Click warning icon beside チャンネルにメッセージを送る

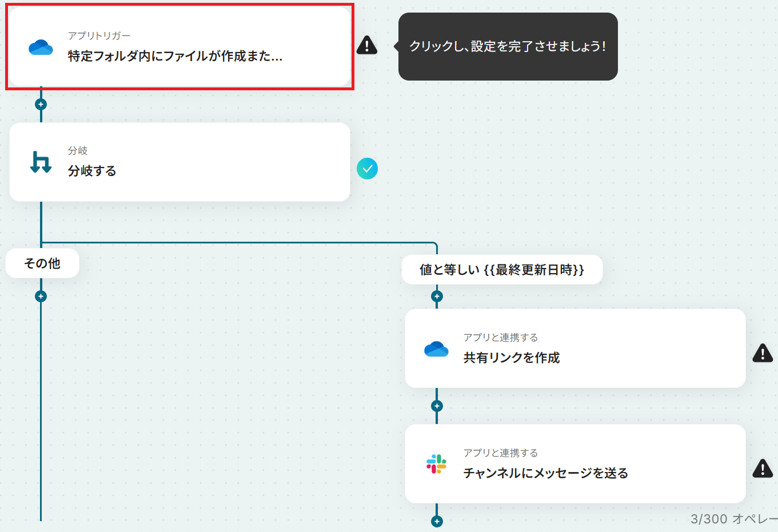763,469
